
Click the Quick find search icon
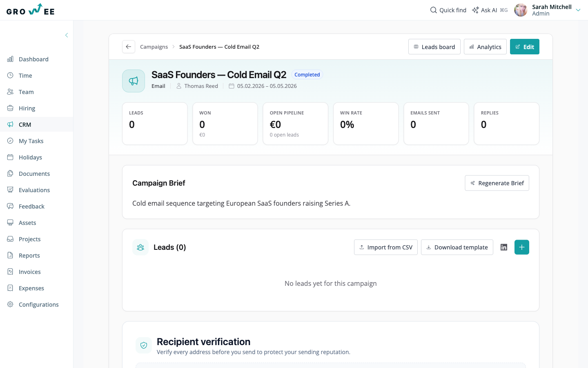point(434,10)
